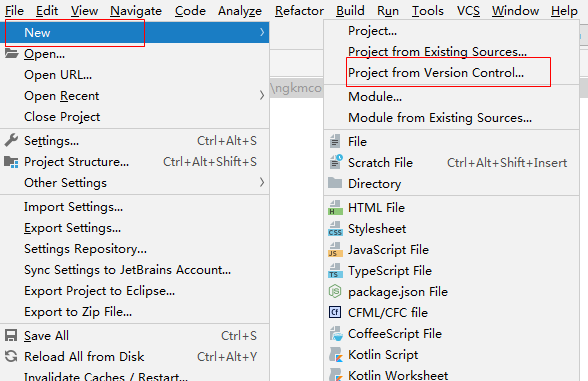This screenshot has width=588, height=381.
Task: Click the HTML File icon
Action: click(335, 208)
